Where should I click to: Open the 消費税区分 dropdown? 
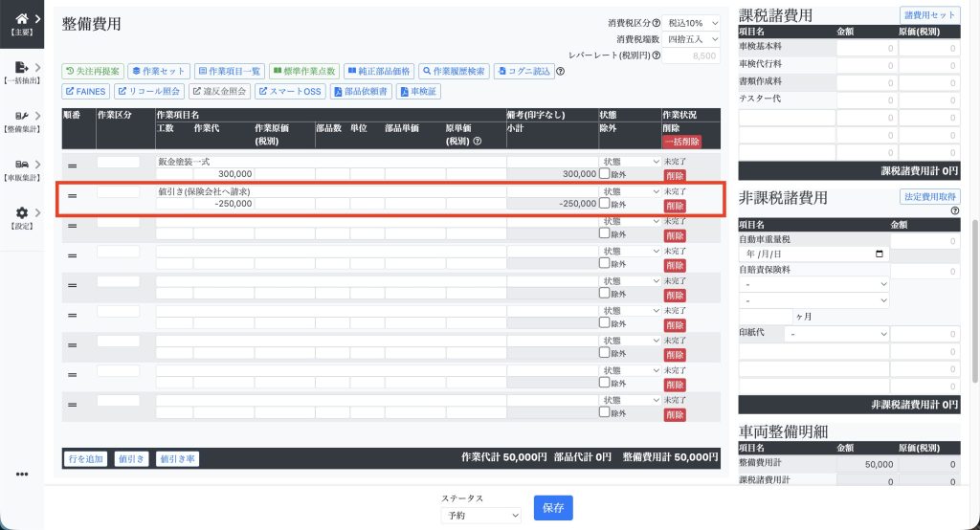point(692,22)
